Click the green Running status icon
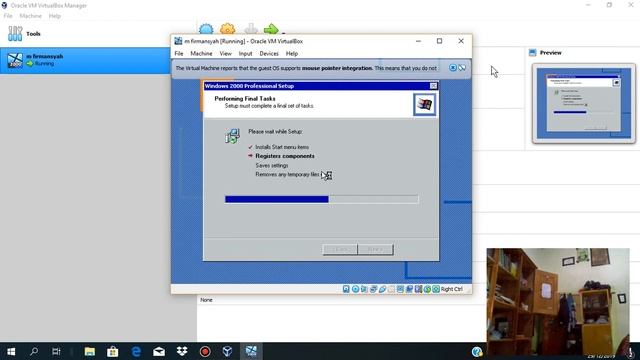 [30, 64]
